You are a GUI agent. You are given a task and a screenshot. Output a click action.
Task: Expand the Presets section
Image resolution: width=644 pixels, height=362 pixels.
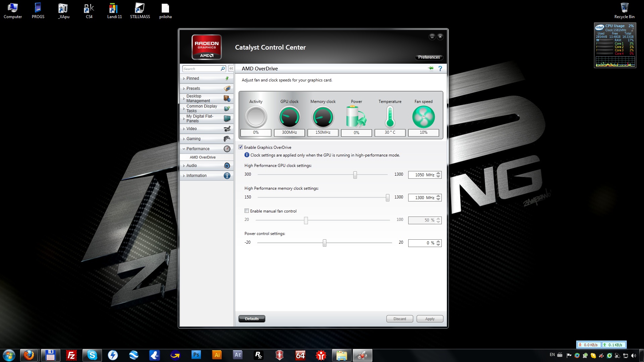(x=207, y=88)
